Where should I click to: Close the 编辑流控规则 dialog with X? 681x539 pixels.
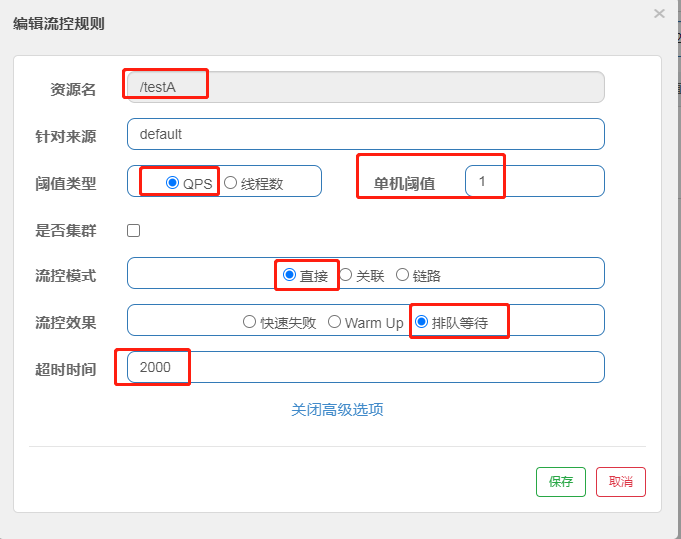pos(659,14)
